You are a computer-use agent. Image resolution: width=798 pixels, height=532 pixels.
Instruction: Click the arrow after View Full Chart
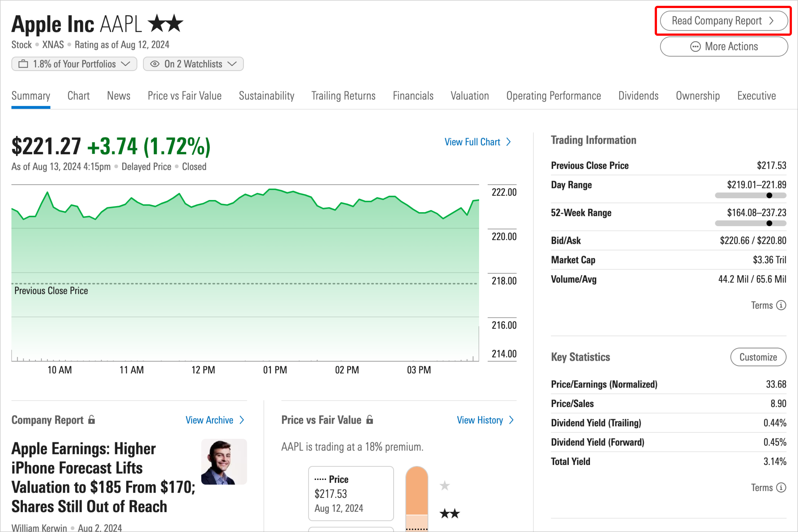(509, 142)
